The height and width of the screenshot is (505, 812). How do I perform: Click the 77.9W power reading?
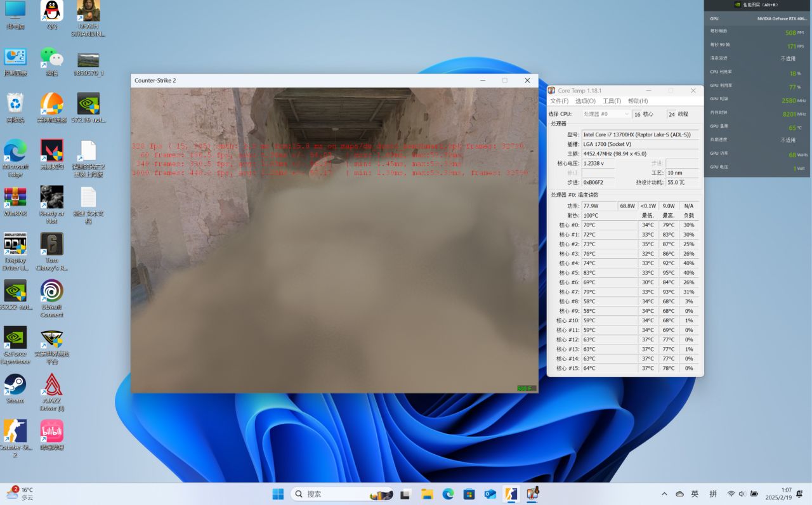[599, 206]
